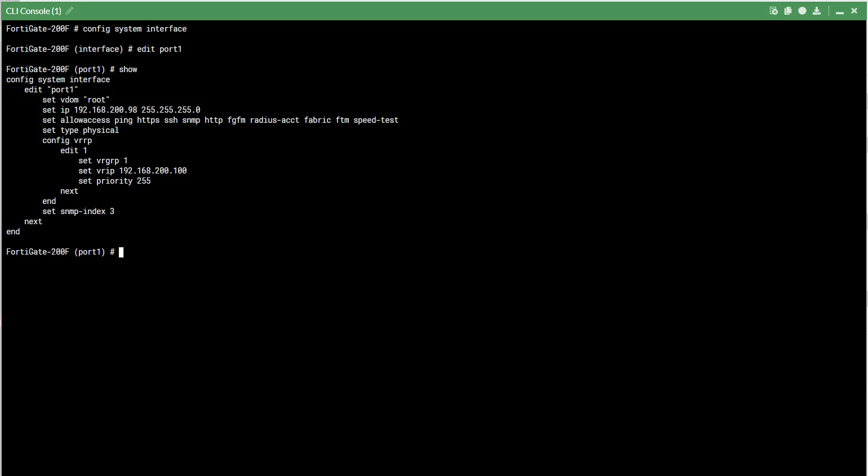This screenshot has height=476, width=868.
Task: Copy console output to clipboard
Action: coord(788,11)
